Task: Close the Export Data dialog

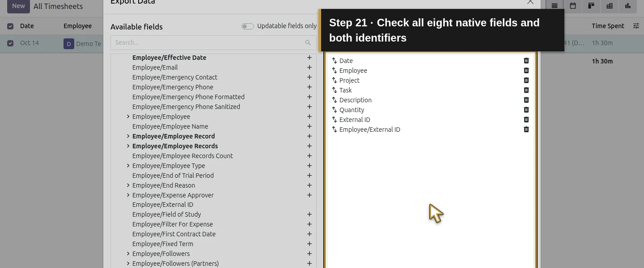Action: pos(530,2)
